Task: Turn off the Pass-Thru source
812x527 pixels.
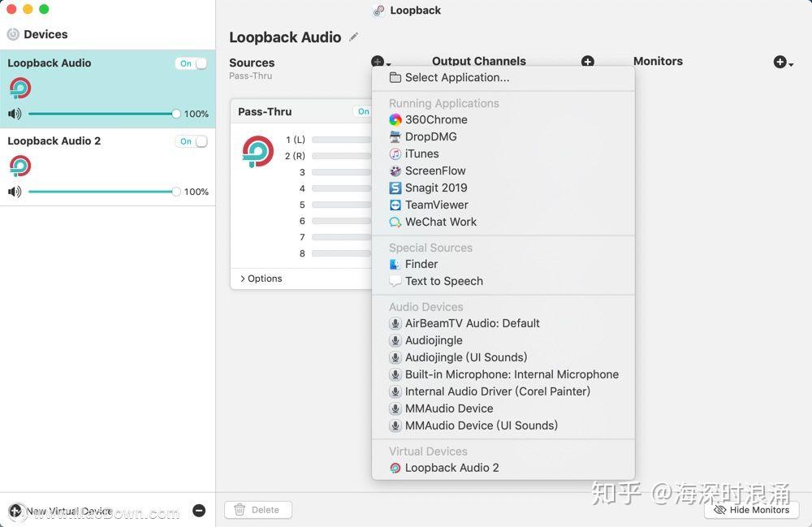Action: [x=367, y=111]
